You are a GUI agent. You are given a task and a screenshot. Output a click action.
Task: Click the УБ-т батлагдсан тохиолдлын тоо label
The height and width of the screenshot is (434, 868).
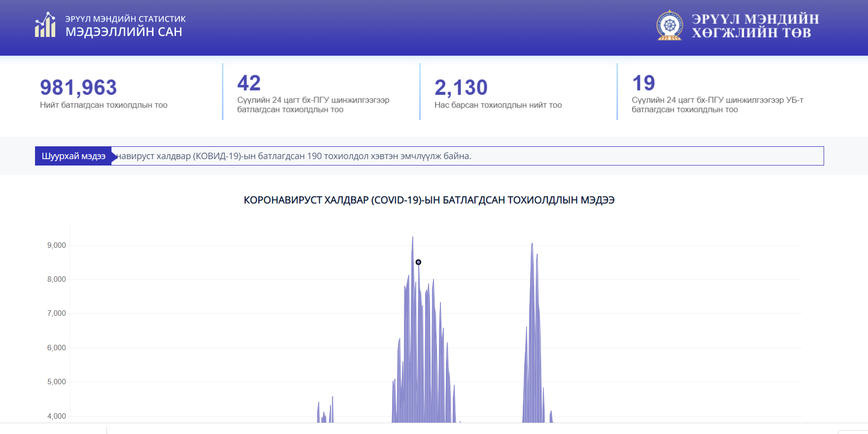click(717, 104)
